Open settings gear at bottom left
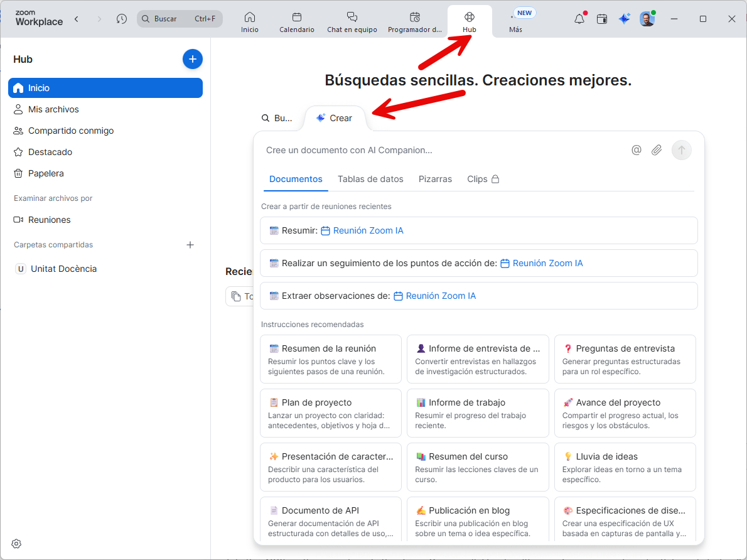 pos(16,544)
